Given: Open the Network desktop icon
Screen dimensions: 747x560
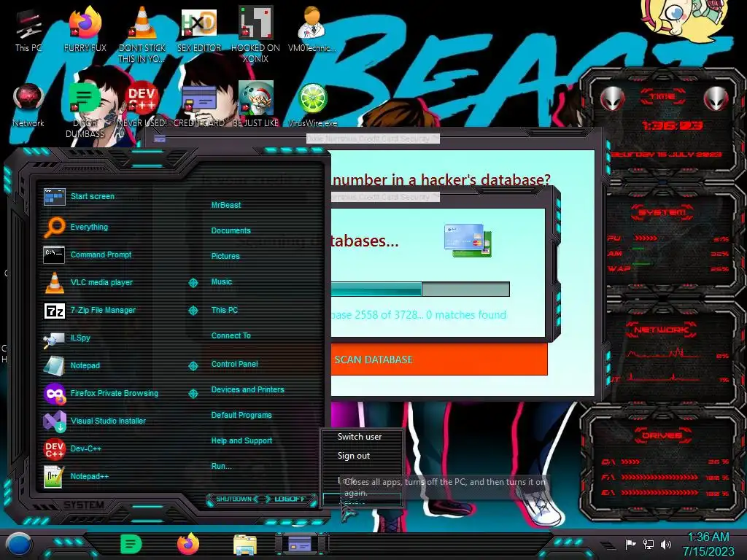Looking at the screenshot, I should click(x=28, y=106).
